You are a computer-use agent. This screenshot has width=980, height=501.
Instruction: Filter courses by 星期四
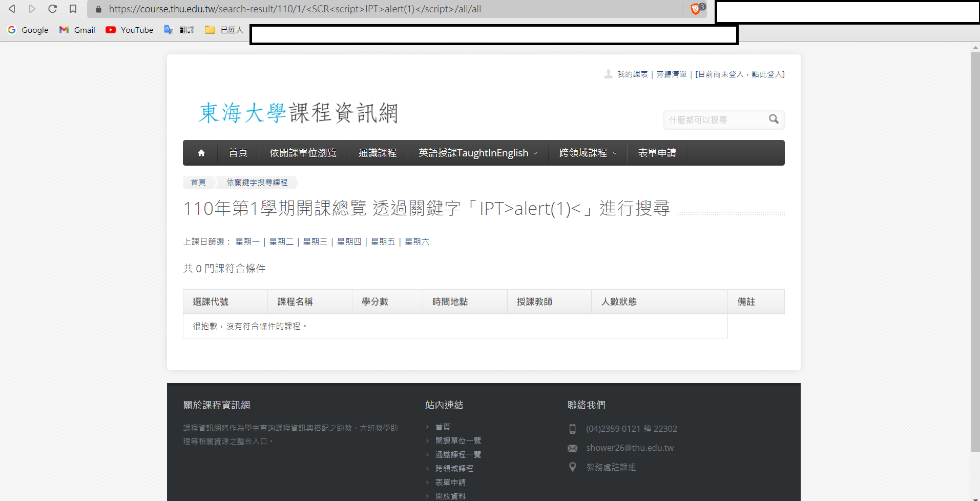349,242
